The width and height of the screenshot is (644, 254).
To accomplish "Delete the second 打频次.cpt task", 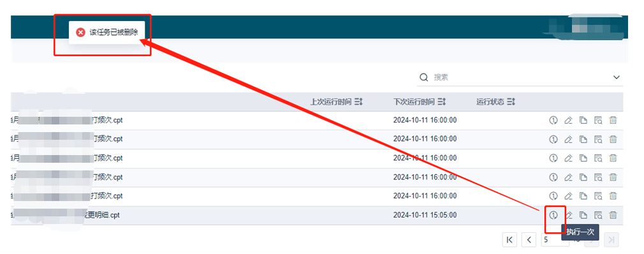I will pyautogui.click(x=613, y=139).
